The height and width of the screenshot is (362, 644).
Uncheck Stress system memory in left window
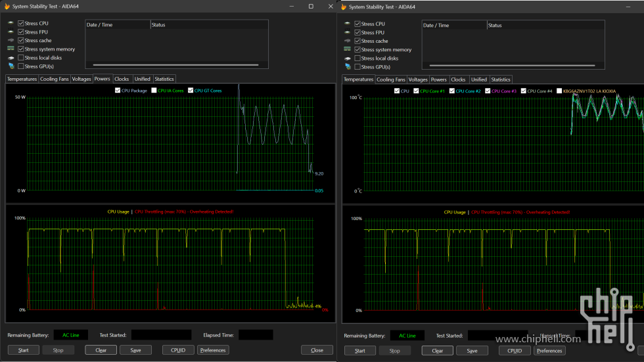(x=21, y=49)
